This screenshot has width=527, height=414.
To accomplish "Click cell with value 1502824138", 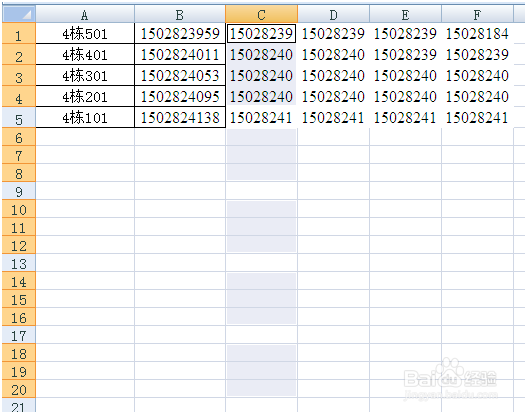I will (180, 117).
